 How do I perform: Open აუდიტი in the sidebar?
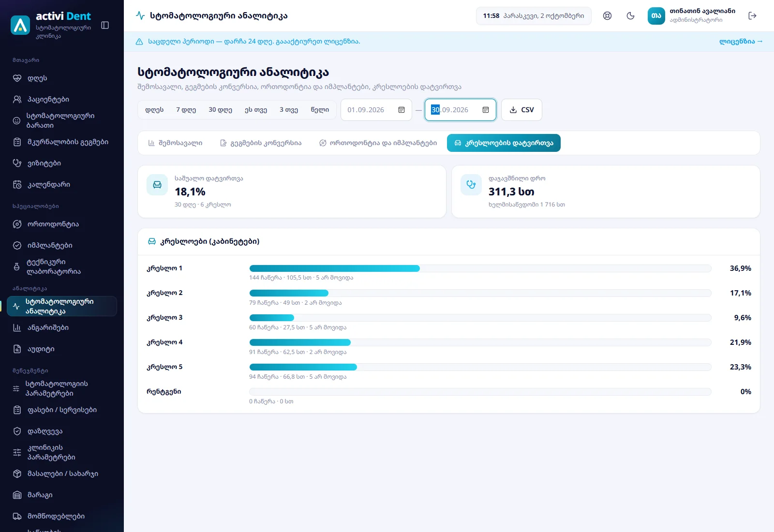(62, 349)
